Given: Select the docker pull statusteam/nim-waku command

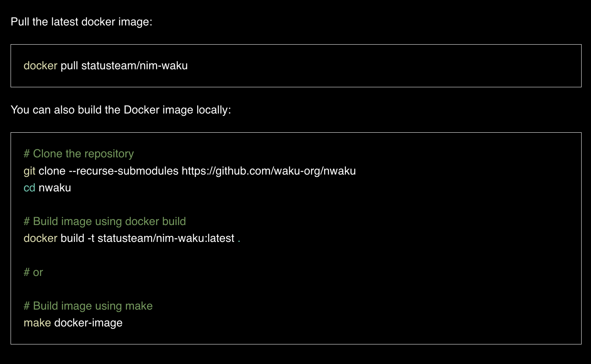Looking at the screenshot, I should 105,66.
